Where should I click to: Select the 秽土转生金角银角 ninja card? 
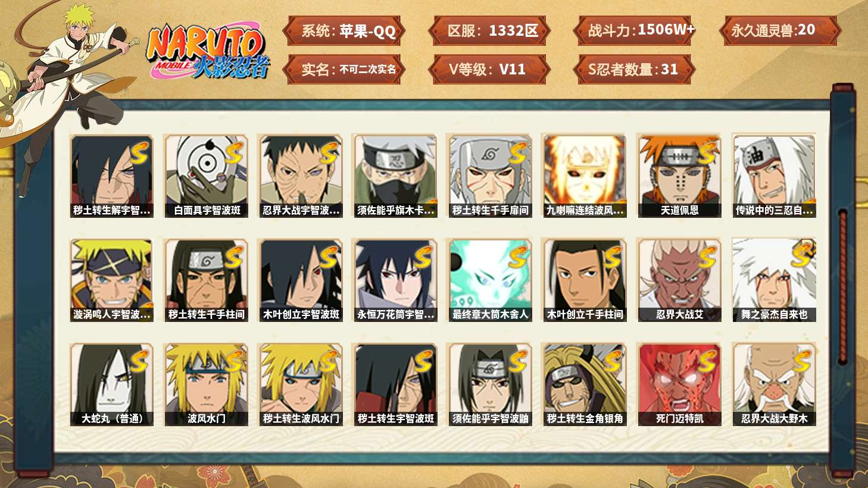point(584,384)
